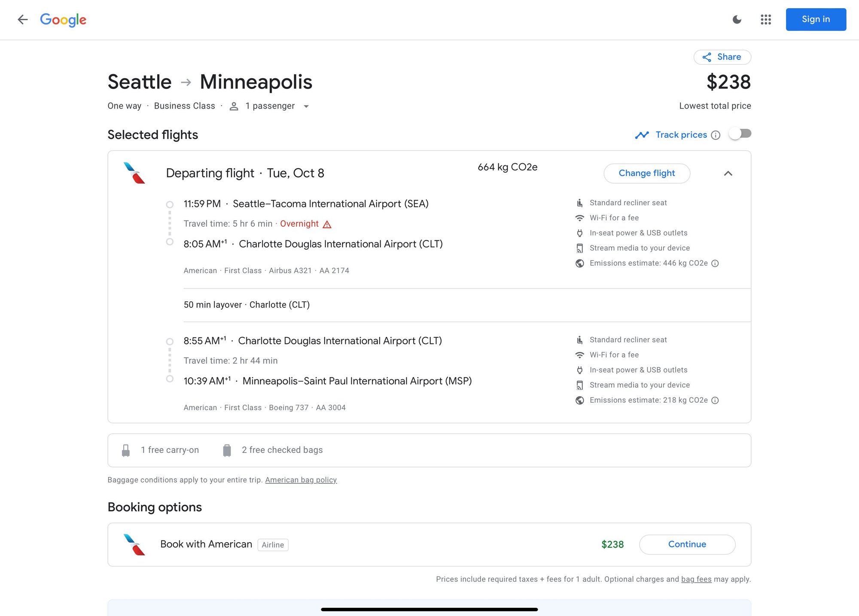Click the Change flight button

pos(647,173)
